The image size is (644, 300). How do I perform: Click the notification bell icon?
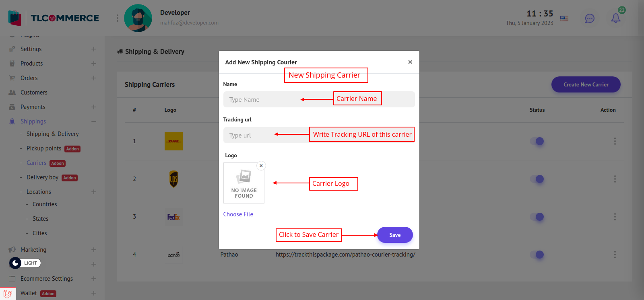pos(615,18)
